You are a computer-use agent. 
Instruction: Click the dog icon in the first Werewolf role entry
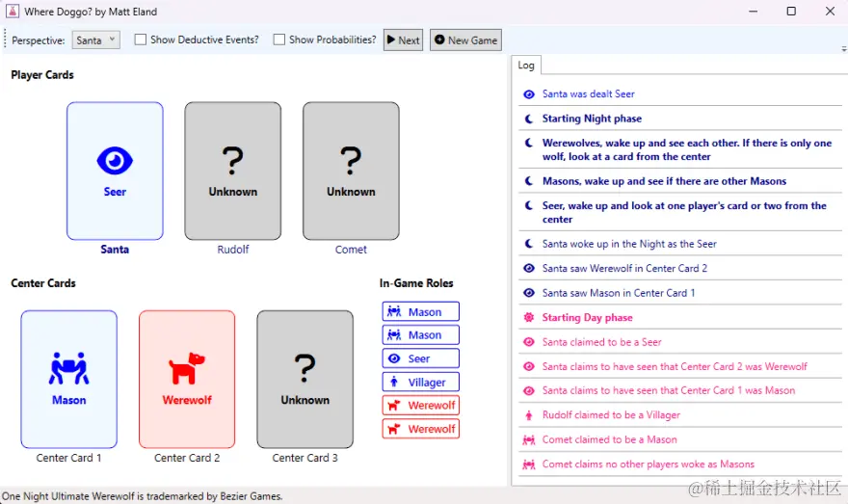(x=394, y=405)
